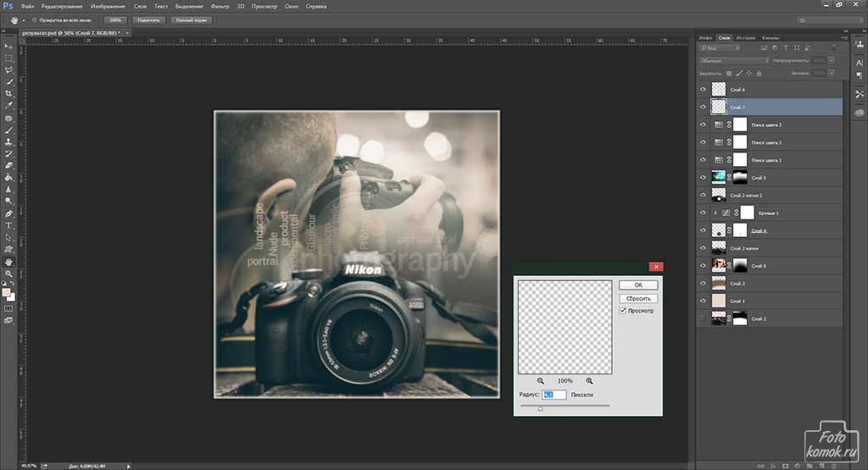Select the Rectangular Marquee tool

tap(8, 58)
